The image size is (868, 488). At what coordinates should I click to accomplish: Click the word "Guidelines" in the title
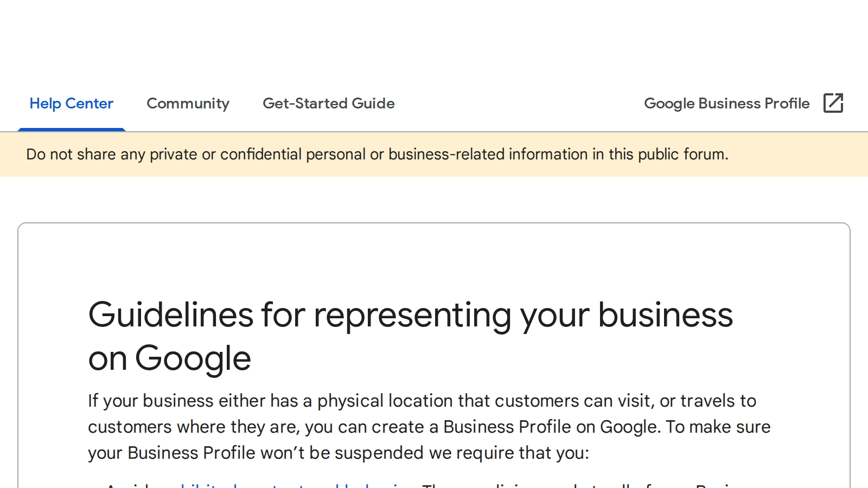(x=170, y=315)
